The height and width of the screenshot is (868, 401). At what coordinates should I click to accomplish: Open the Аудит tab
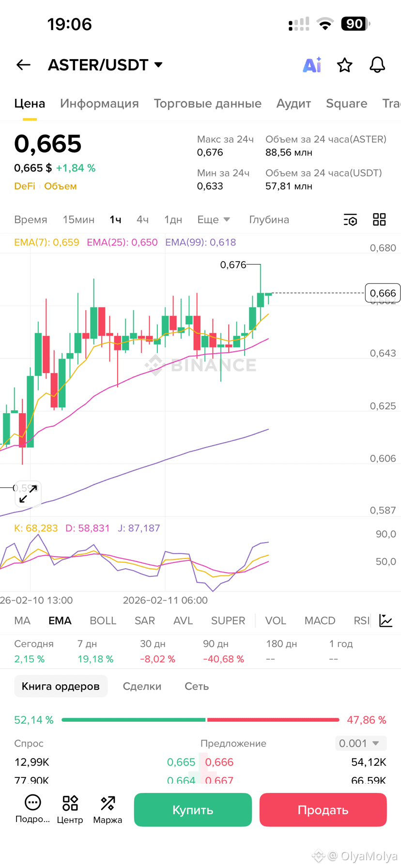point(293,104)
